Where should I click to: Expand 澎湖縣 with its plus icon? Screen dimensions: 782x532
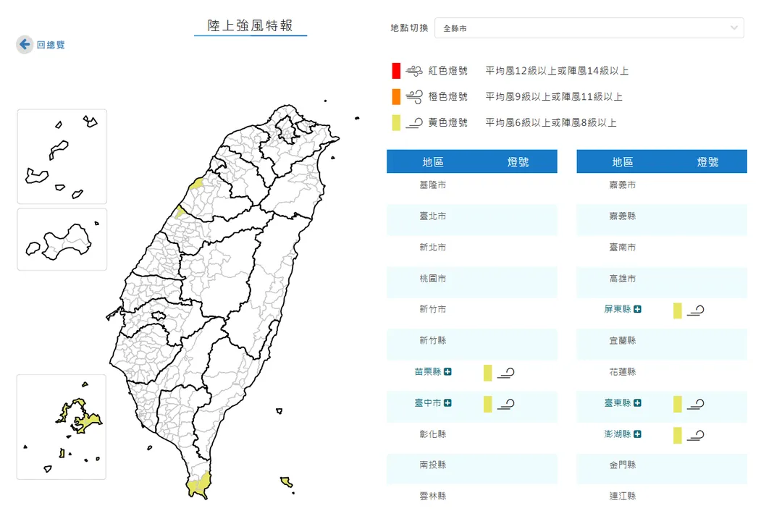(637, 434)
